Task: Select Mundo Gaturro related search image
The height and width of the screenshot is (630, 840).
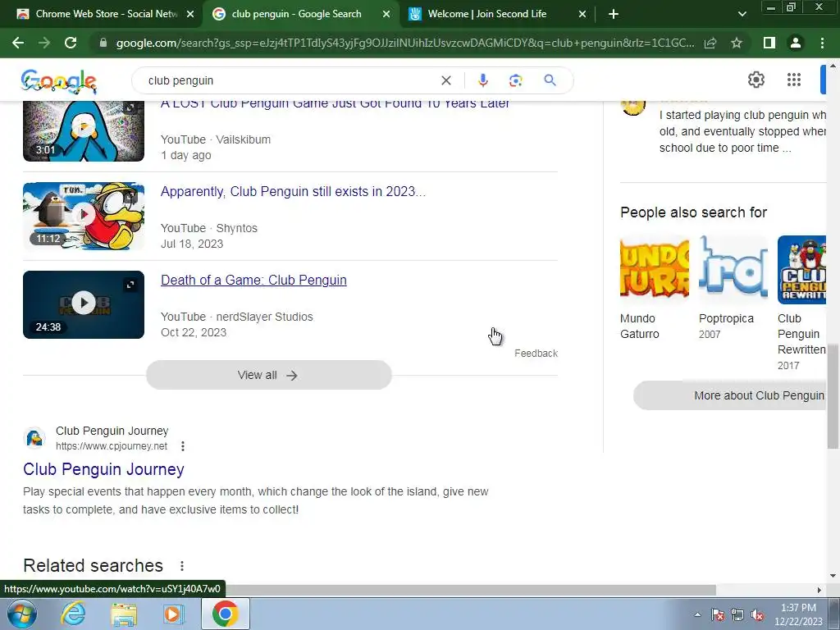Action: coord(654,269)
